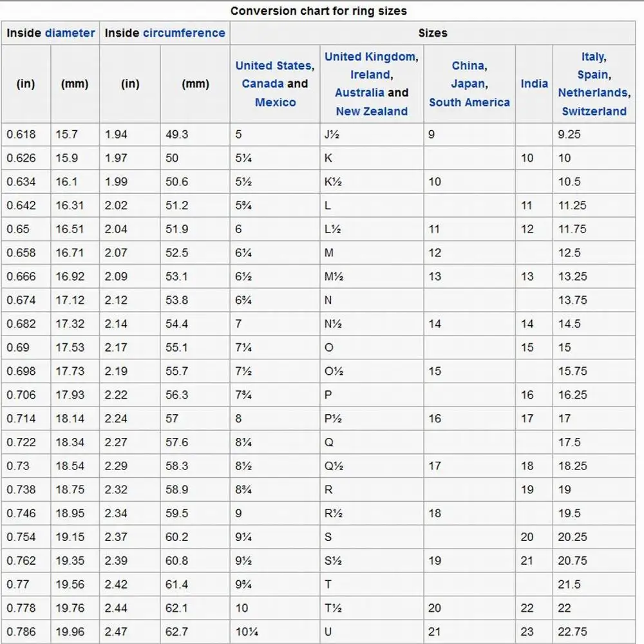Screen dimensions: 644x644
Task: Open the Ireland link
Action: pyautogui.click(x=370, y=75)
